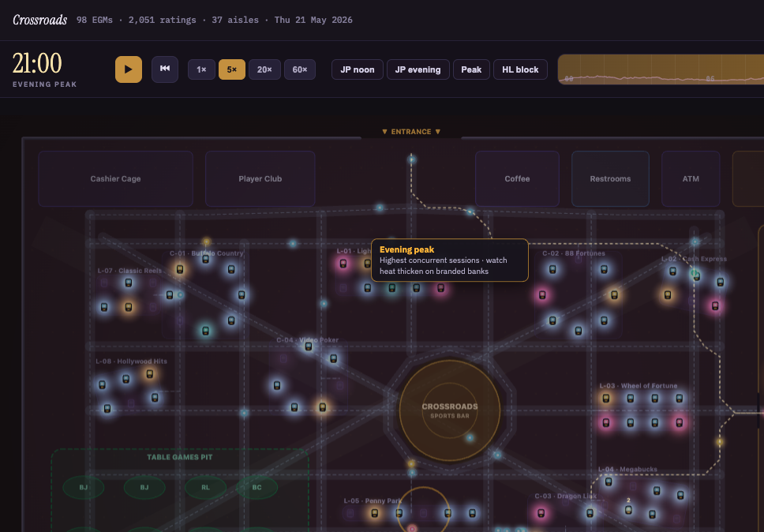Set playback speed to 1×
Viewport: 764px width, 532px height.
coord(201,69)
